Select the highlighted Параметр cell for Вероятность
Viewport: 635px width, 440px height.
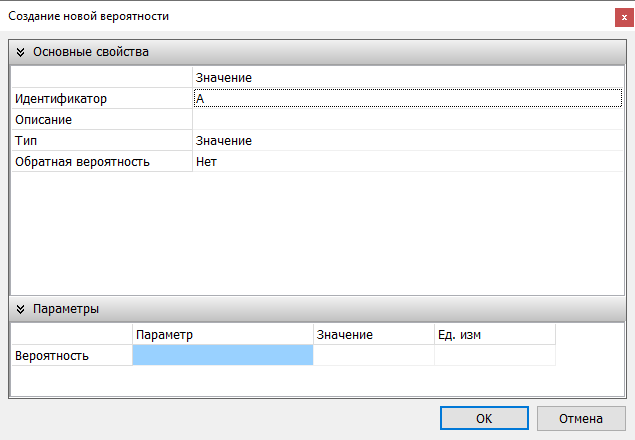pyautogui.click(x=222, y=355)
